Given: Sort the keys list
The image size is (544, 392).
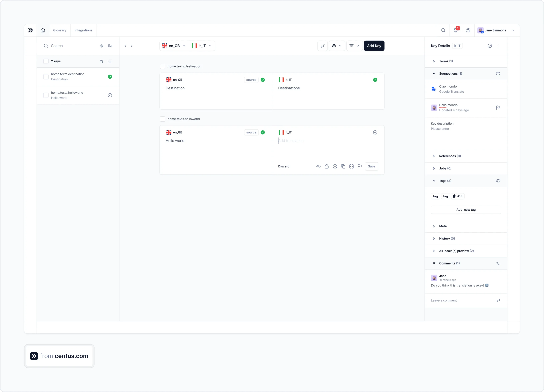Looking at the screenshot, I should [101, 61].
